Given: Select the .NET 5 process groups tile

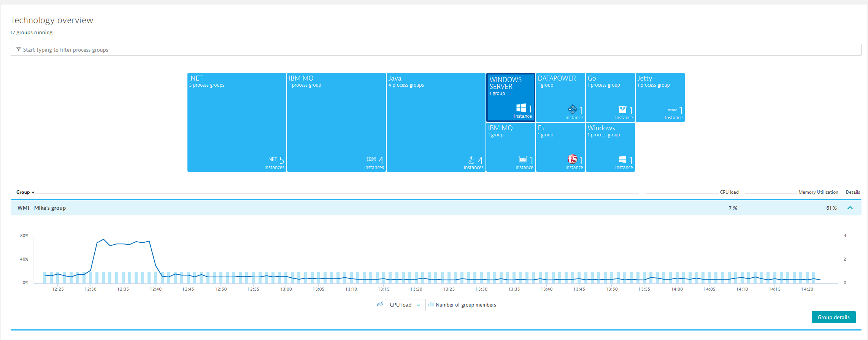Looking at the screenshot, I should pos(236,122).
